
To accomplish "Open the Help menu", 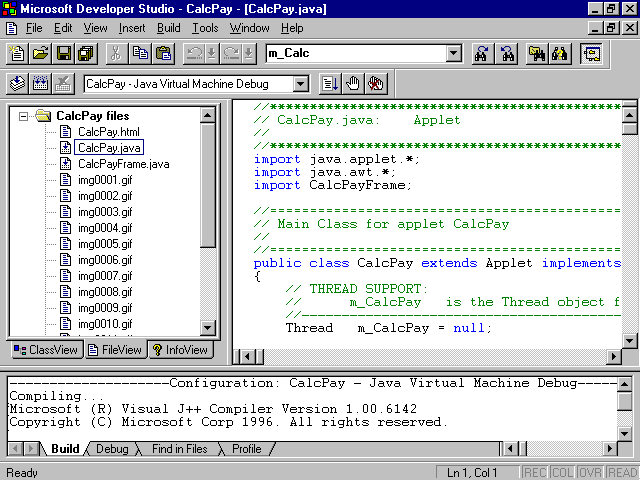I will pyautogui.click(x=292, y=28).
